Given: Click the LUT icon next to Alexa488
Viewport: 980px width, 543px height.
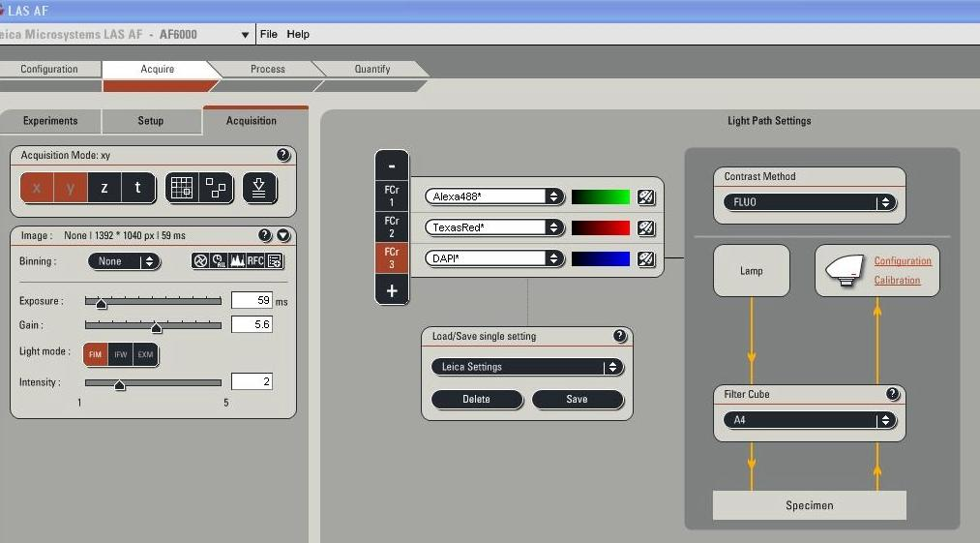Looking at the screenshot, I should [x=646, y=197].
